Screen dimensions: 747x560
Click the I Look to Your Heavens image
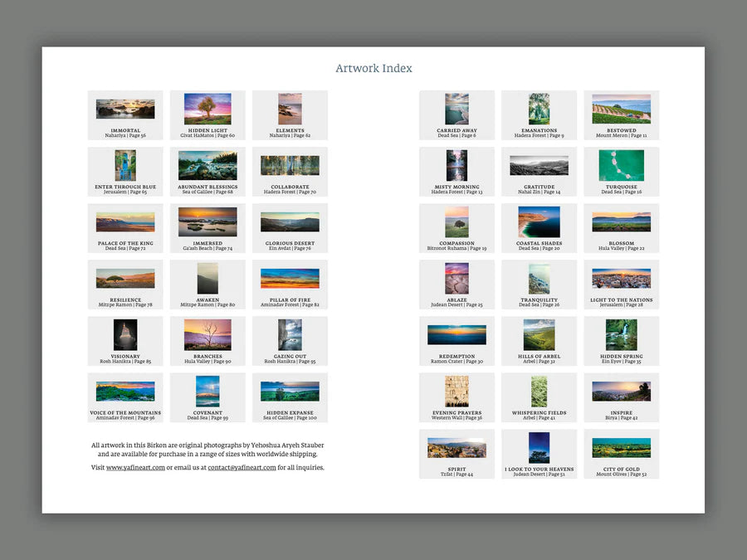(x=539, y=447)
